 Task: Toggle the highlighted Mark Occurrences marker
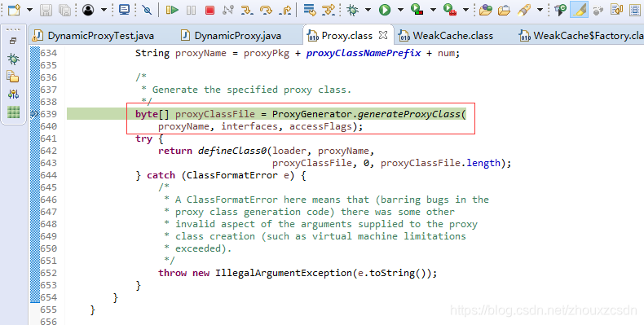579,10
